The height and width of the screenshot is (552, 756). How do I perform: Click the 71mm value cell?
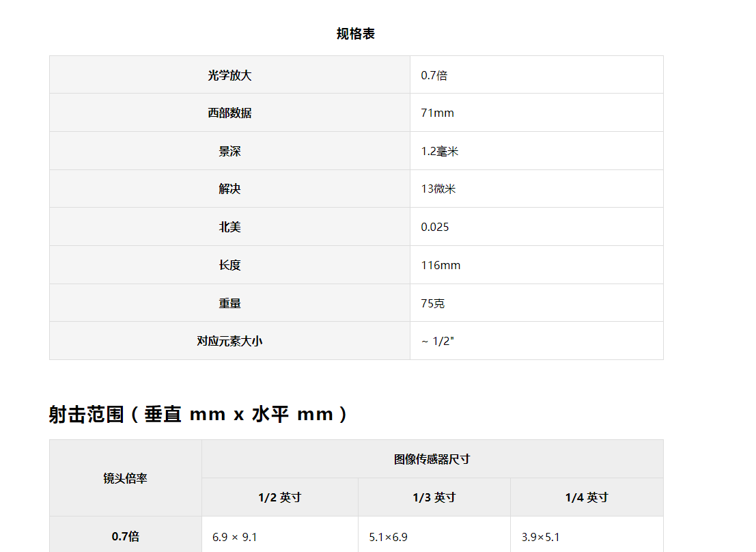click(x=437, y=113)
